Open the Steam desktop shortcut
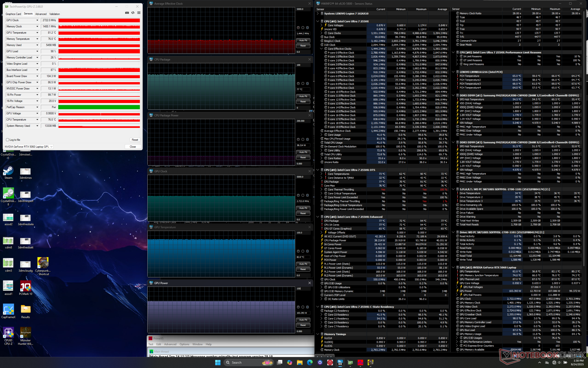Viewport: 588px width, 368px height. tap(8, 171)
